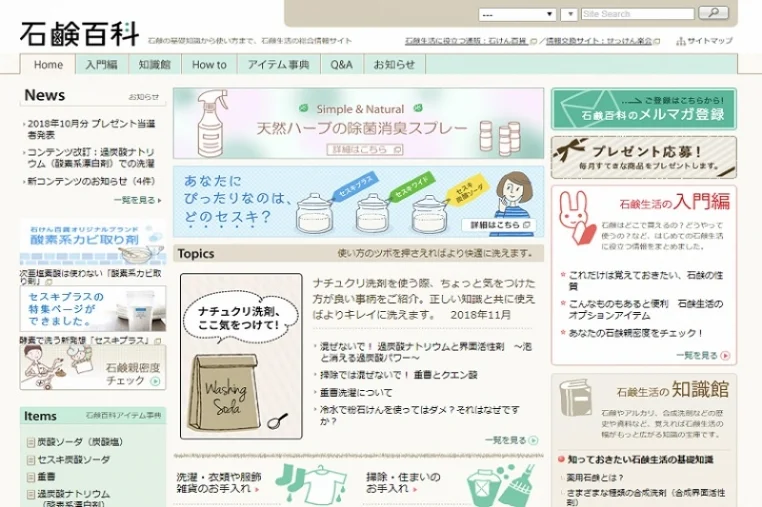Open 混ぜないで！過炭酸ナトリウムと界面活性剤 topic
The image size is (762, 507).
[x=426, y=352]
